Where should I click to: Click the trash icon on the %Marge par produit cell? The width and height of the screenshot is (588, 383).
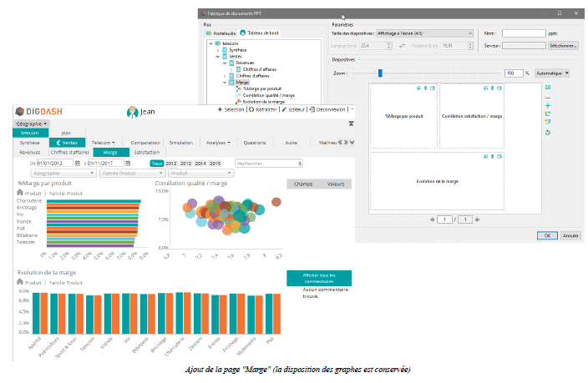[x=425, y=88]
